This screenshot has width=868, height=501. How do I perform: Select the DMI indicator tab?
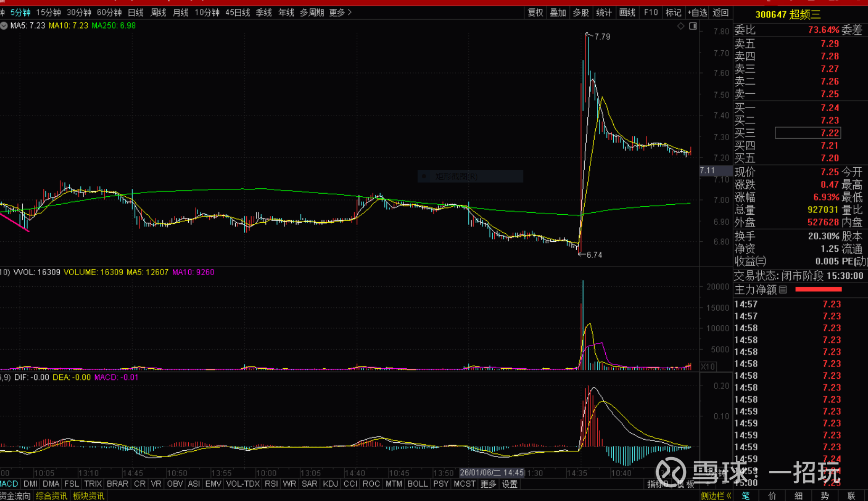[31, 484]
